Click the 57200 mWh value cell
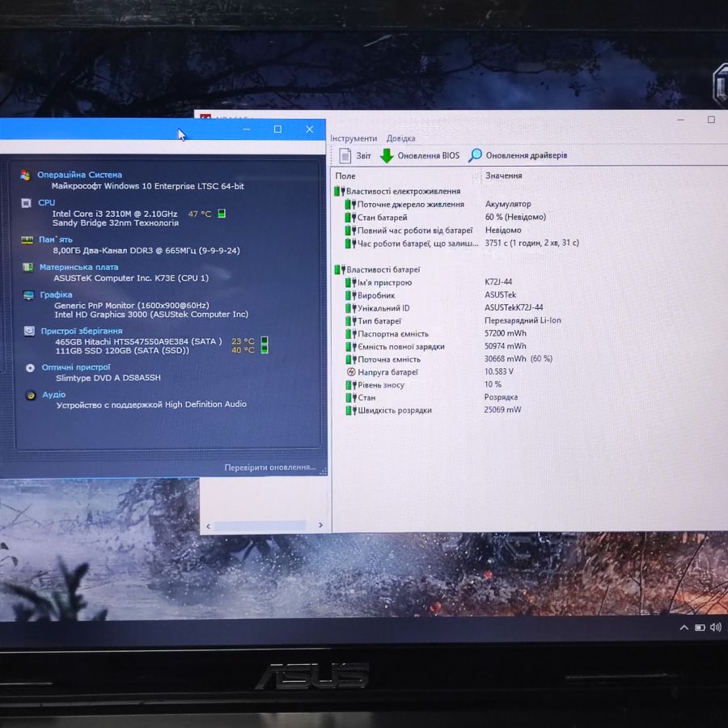Screen dimensions: 728x728 tap(506, 333)
